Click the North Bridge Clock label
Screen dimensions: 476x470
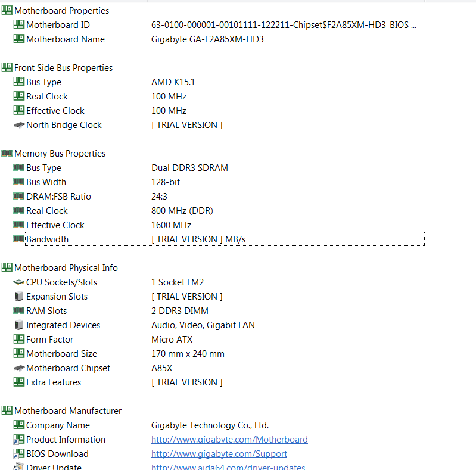tap(64, 124)
